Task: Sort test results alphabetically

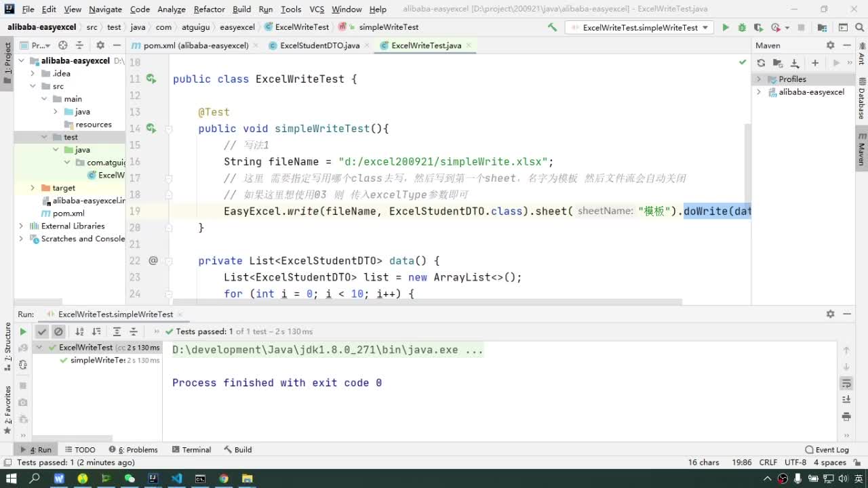Action: pyautogui.click(x=79, y=331)
